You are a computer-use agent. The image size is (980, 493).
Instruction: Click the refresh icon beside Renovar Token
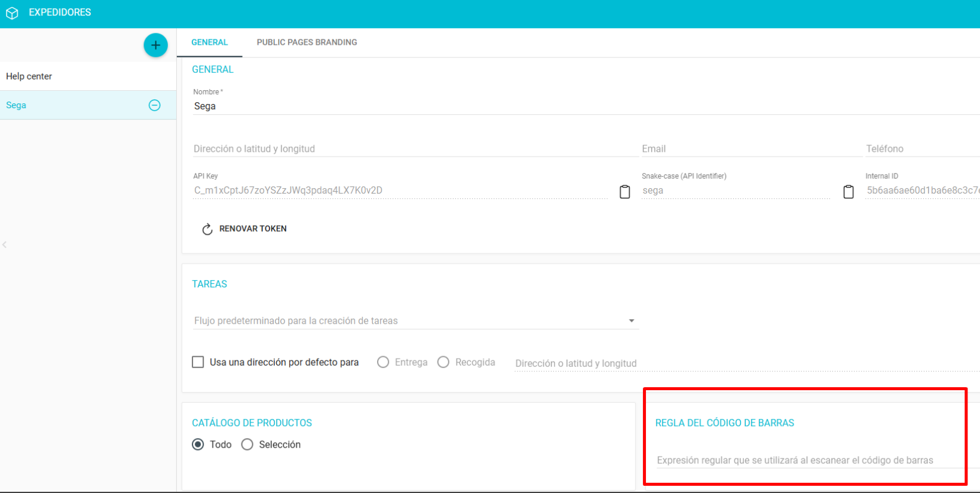(x=207, y=229)
